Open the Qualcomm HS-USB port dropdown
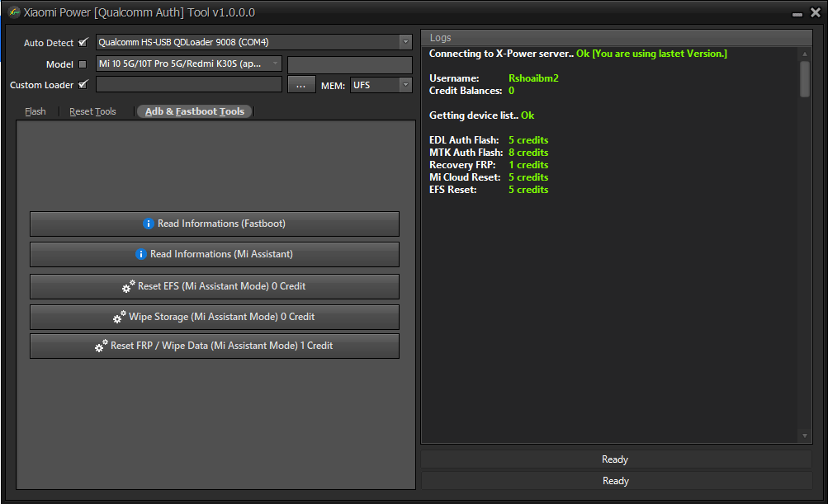 coord(405,42)
